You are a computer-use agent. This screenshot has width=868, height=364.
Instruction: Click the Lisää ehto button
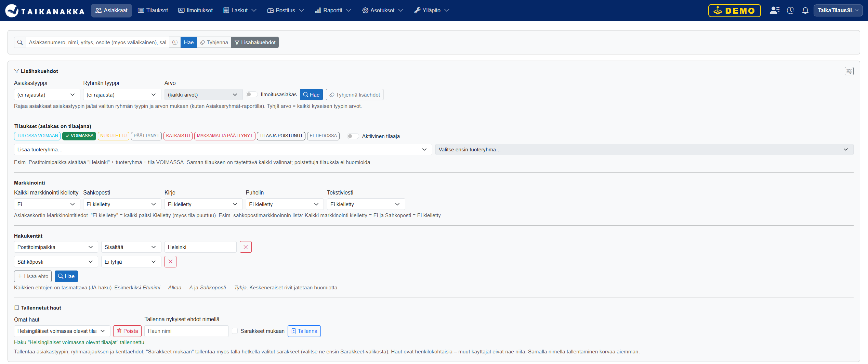point(33,276)
